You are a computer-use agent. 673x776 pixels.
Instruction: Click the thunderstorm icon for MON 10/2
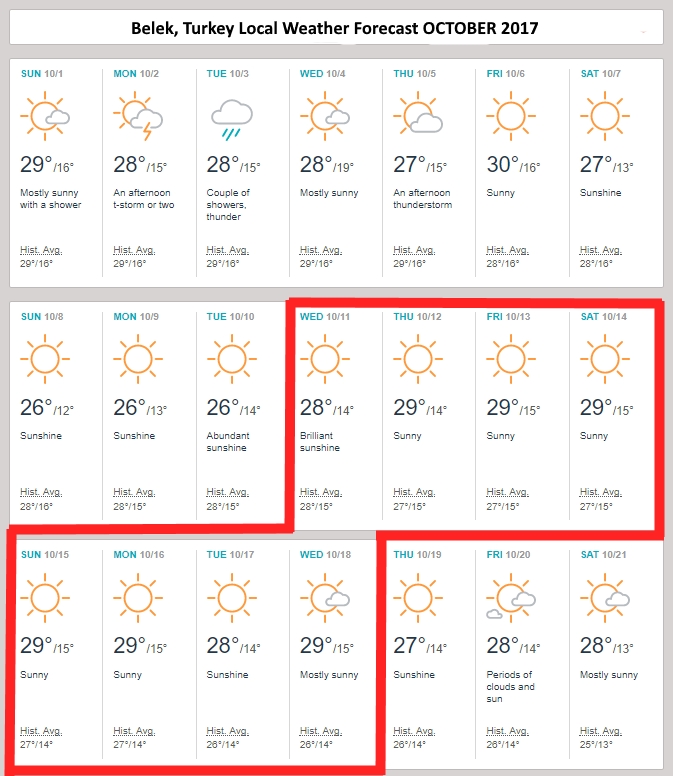click(139, 117)
